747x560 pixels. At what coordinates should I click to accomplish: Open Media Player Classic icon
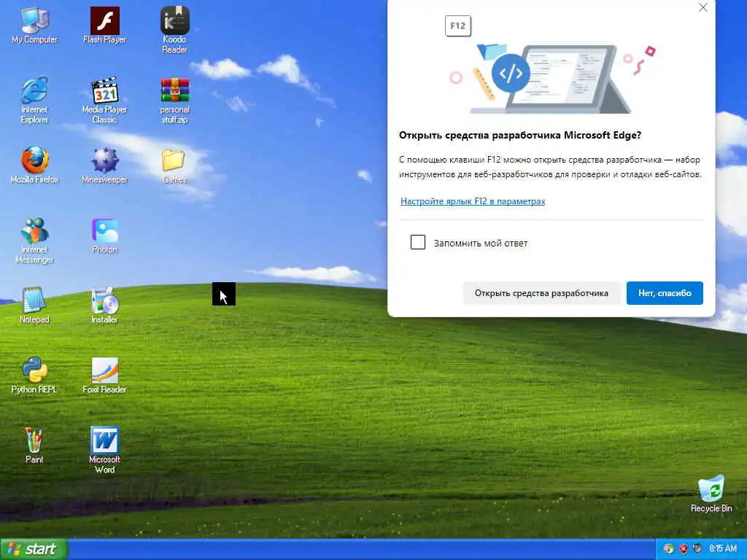tap(104, 100)
